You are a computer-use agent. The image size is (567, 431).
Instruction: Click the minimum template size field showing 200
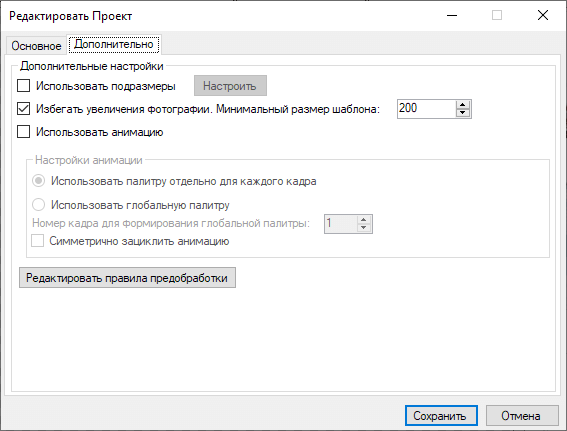tap(426, 108)
